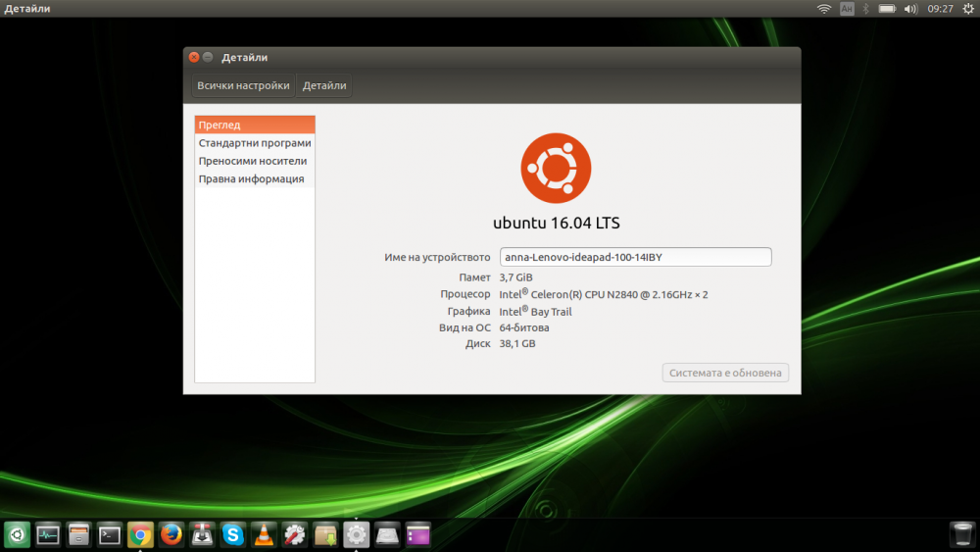Close the Детайли window
Screen dimensions: 980x552
pyautogui.click(x=194, y=57)
